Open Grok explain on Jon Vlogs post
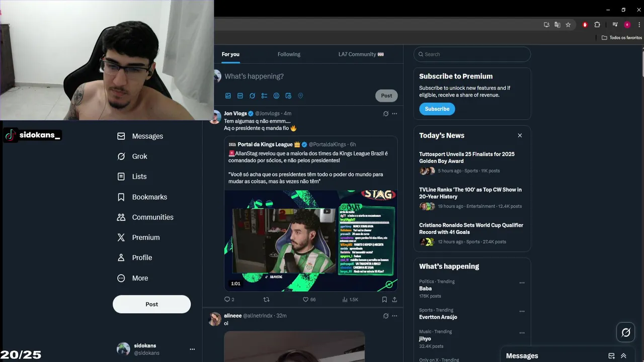 click(386, 114)
